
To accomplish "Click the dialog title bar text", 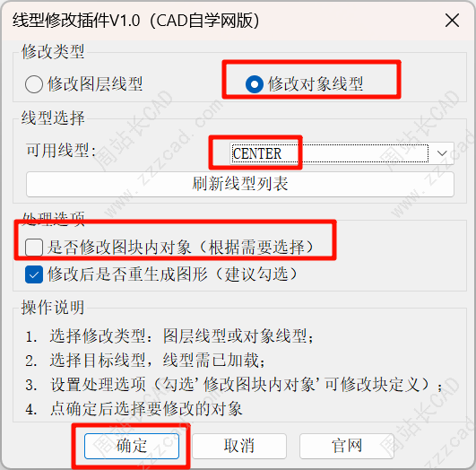I will point(136,21).
